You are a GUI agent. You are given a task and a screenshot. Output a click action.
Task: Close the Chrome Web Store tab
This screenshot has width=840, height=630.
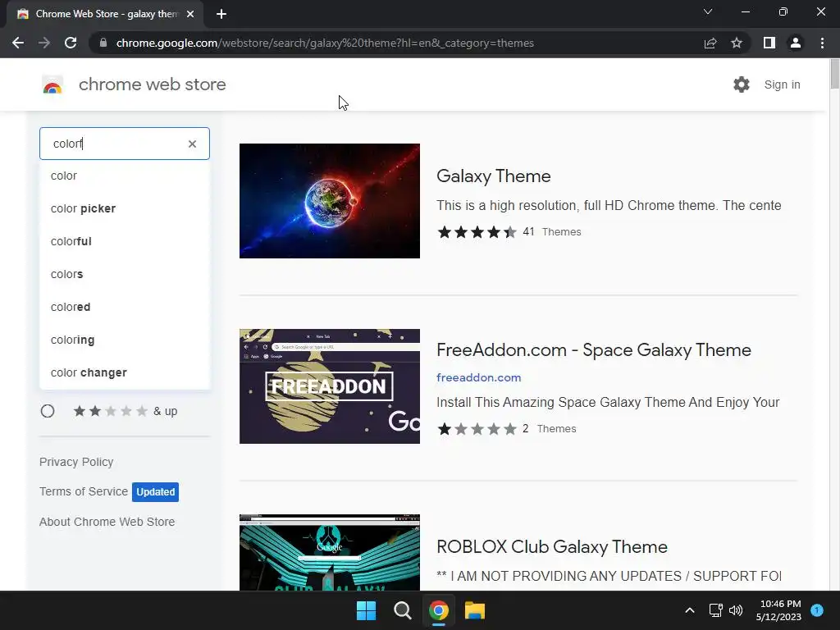click(x=190, y=14)
